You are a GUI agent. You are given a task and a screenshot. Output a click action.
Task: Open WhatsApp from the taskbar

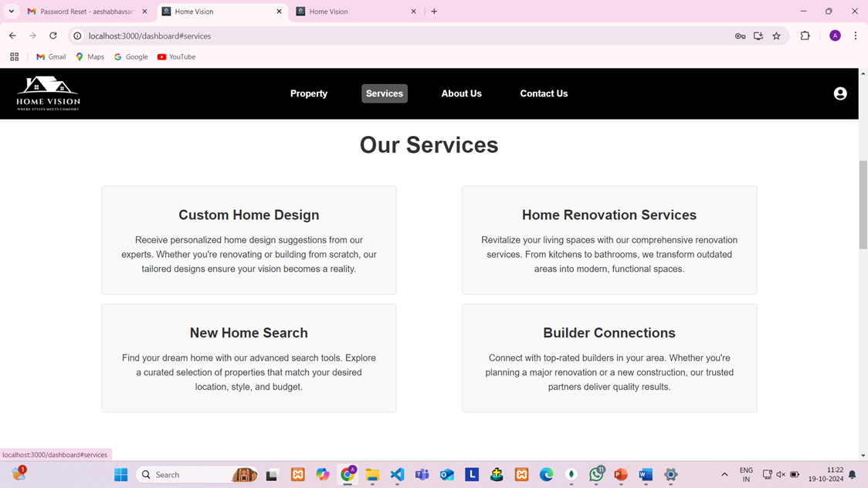[x=596, y=474]
